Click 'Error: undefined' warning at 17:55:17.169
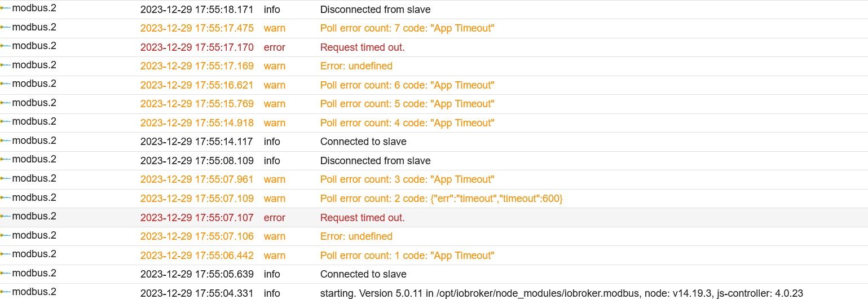The width and height of the screenshot is (868, 299). coord(356,66)
